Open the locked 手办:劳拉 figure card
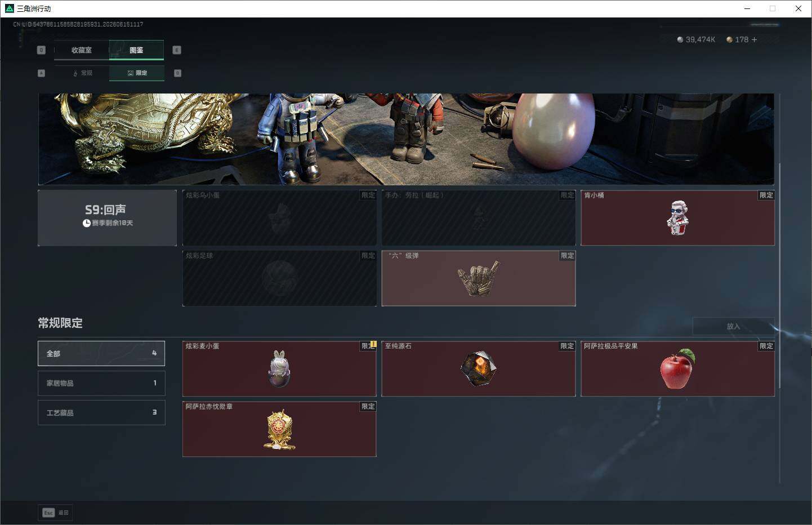This screenshot has height=525, width=812. pos(479,217)
